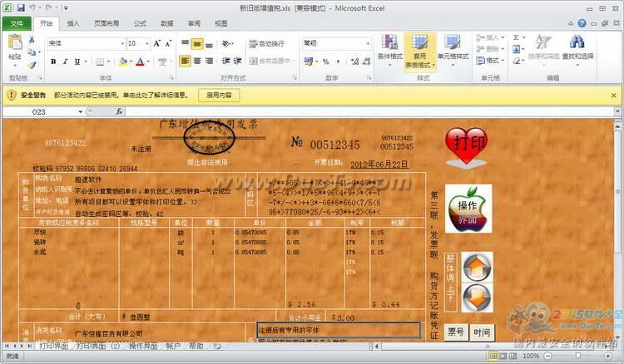Screen dimensions: 624x364
Task: Click the cell borders icon
Action: 100,61
